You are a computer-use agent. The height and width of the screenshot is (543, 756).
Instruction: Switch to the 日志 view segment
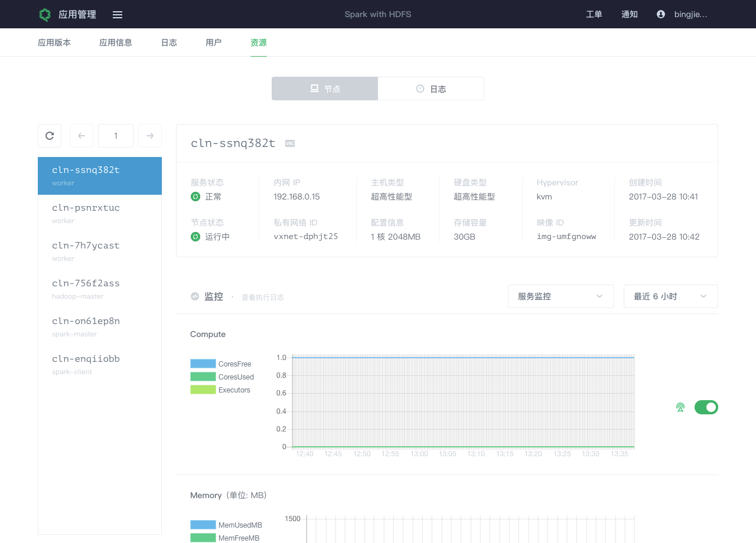431,89
